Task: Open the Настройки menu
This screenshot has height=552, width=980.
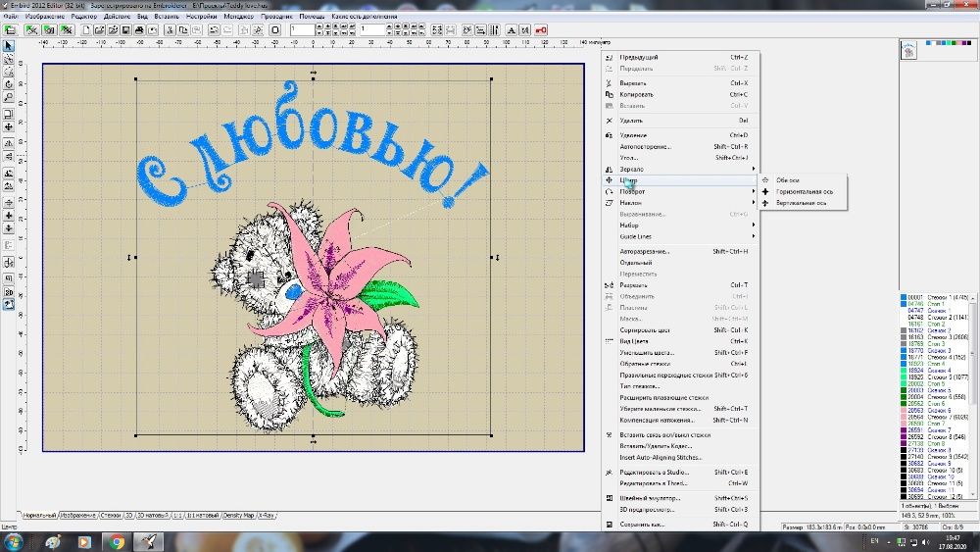Action: (201, 17)
